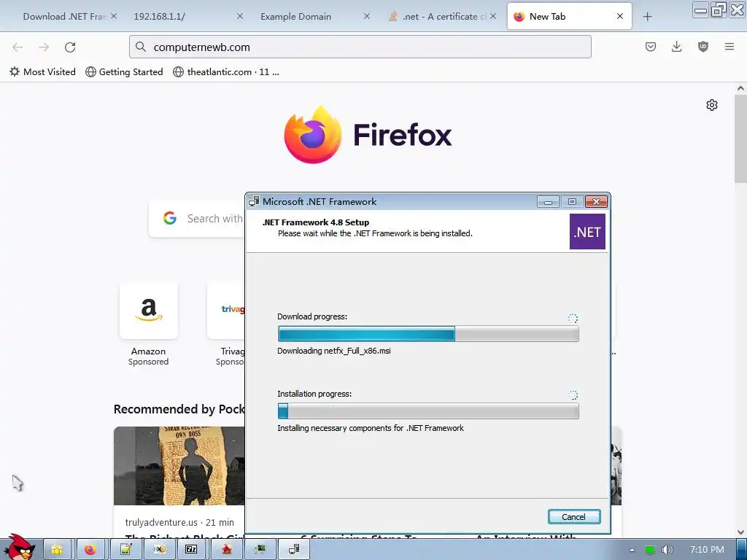The image size is (747, 560).
Task: Click the Installation progress bar
Action: [427, 411]
